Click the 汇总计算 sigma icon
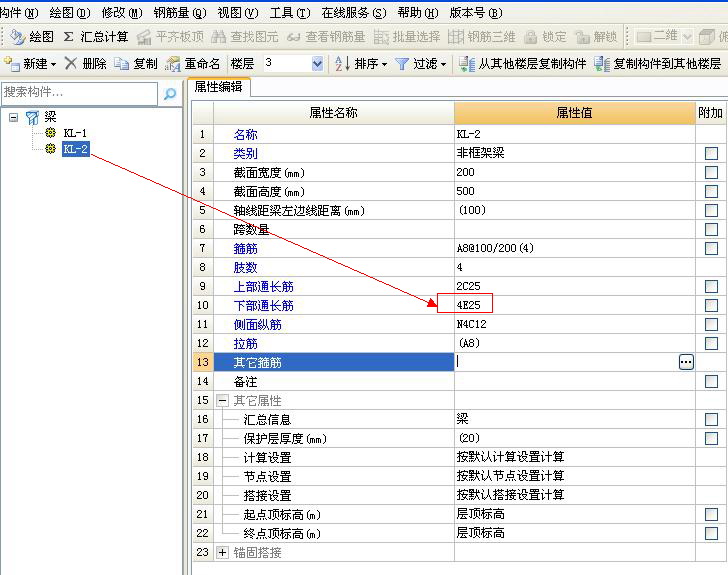The height and width of the screenshot is (575, 728). (x=69, y=37)
